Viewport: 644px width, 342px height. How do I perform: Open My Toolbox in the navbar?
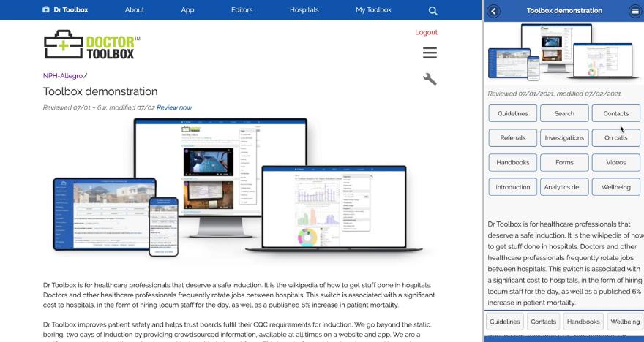(373, 10)
